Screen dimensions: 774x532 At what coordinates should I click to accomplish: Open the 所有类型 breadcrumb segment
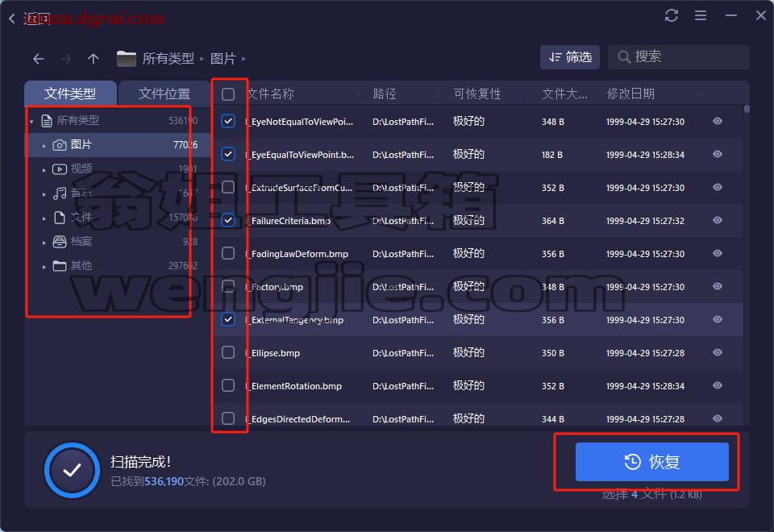(x=168, y=59)
